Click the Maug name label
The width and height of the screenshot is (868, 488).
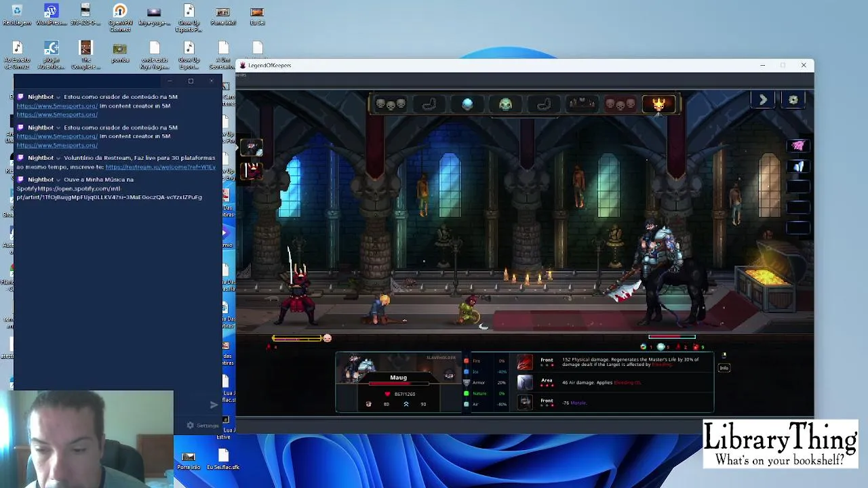point(398,378)
